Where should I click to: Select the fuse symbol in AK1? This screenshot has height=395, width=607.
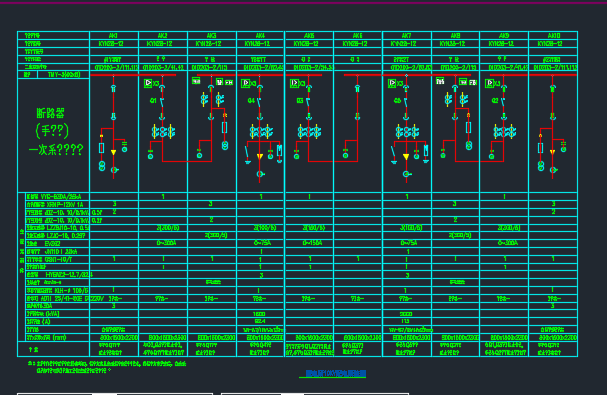101,148
